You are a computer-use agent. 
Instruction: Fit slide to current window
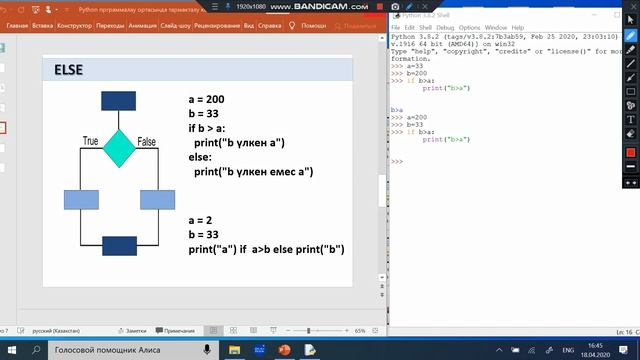click(x=376, y=331)
